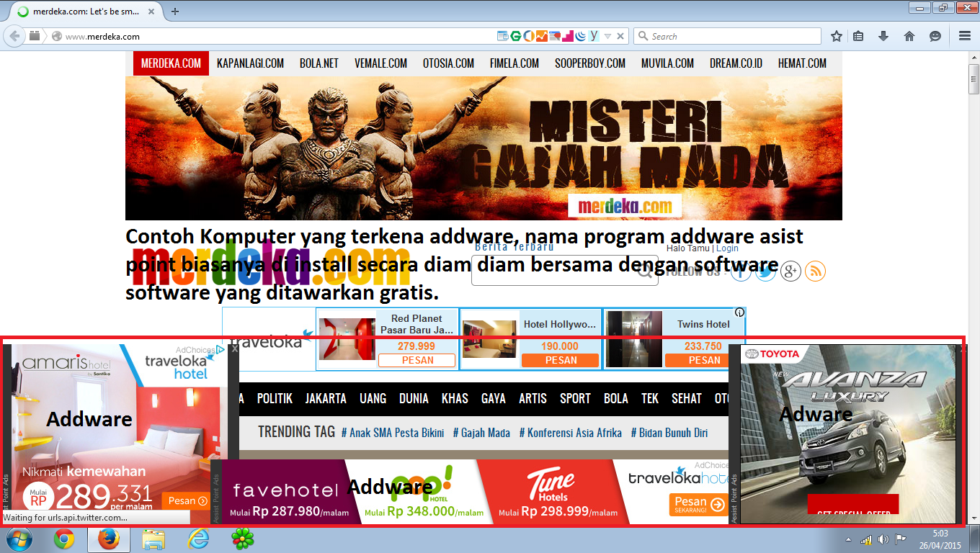Open Google Chrome from taskbar
Screen dimensions: 980x553
point(63,539)
